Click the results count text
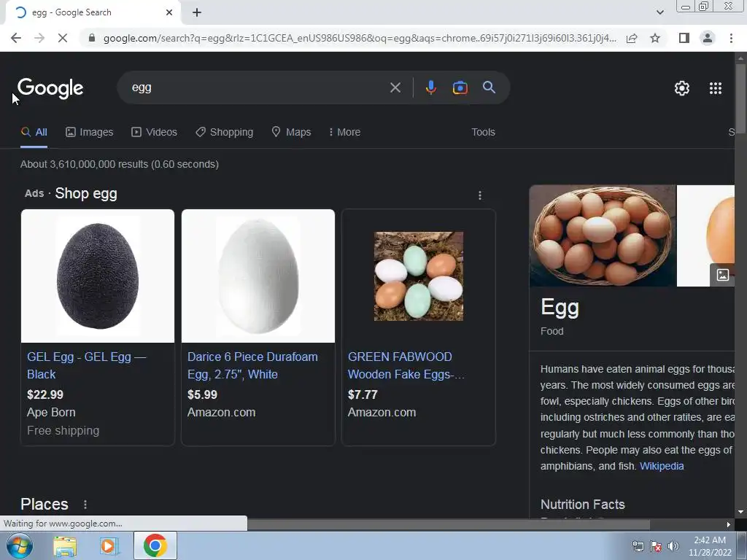Viewport: 747px width, 560px height. tap(120, 164)
